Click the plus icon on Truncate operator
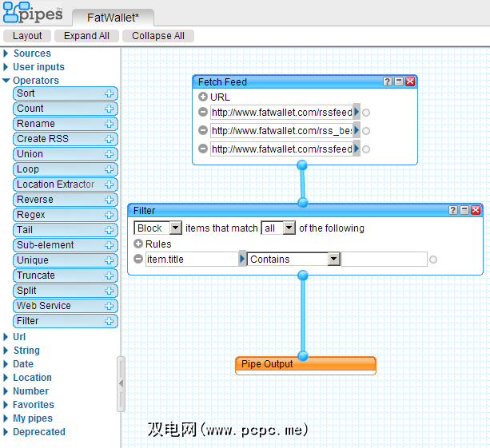This screenshot has width=490, height=448. [x=109, y=276]
